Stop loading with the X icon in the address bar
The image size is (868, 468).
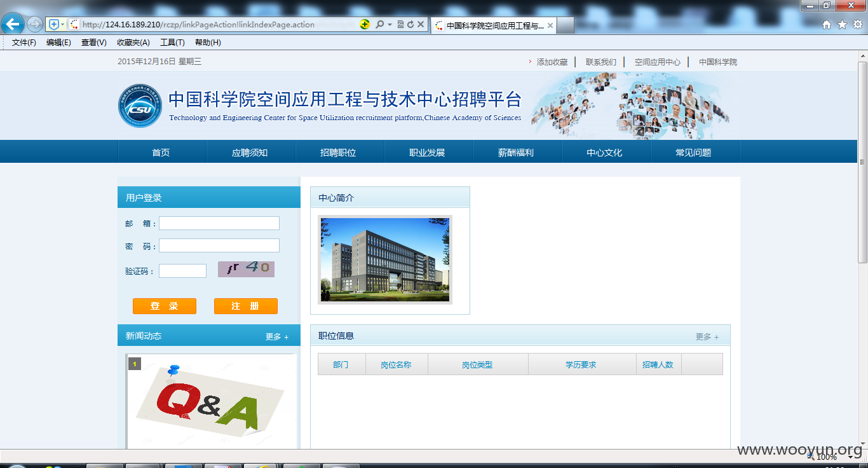pyautogui.click(x=421, y=24)
